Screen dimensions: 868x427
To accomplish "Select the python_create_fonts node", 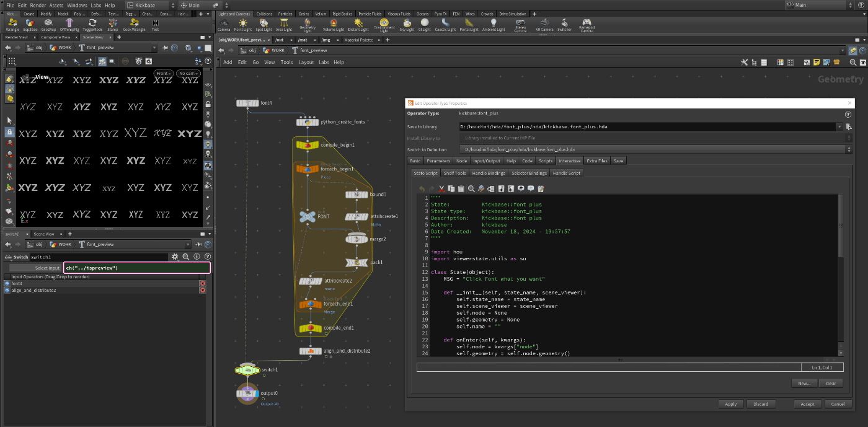I will point(308,122).
